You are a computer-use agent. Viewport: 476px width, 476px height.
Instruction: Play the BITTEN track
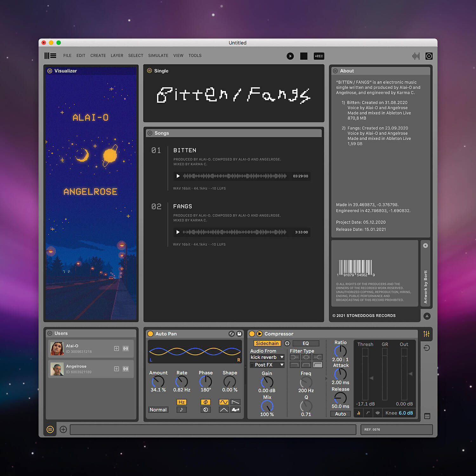(x=178, y=176)
